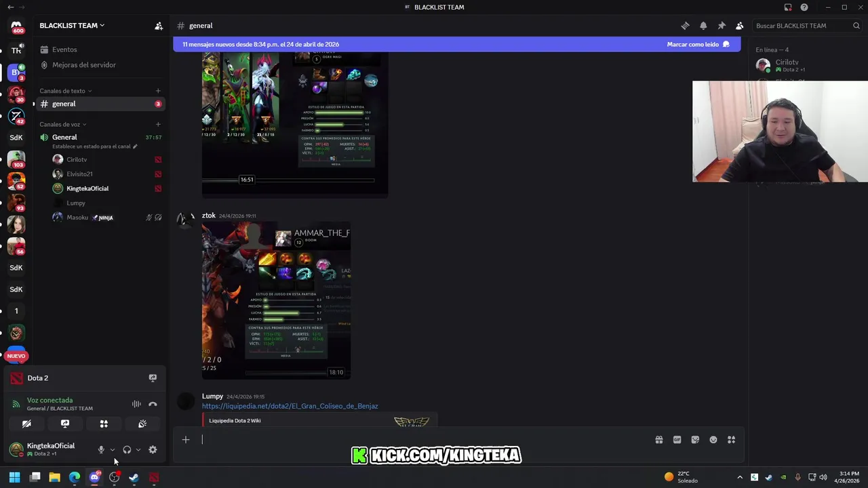Open Windows Start menu
The width and height of the screenshot is (868, 488).
[15, 477]
